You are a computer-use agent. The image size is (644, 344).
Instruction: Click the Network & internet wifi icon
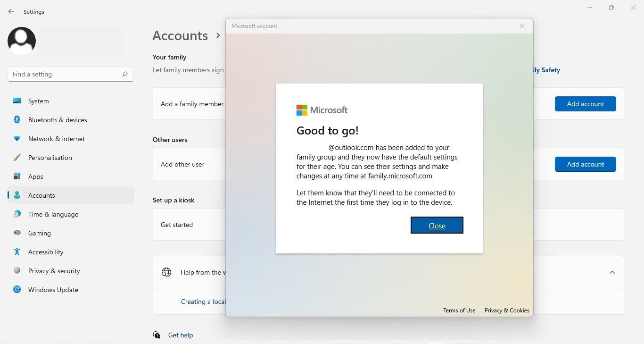(17, 139)
